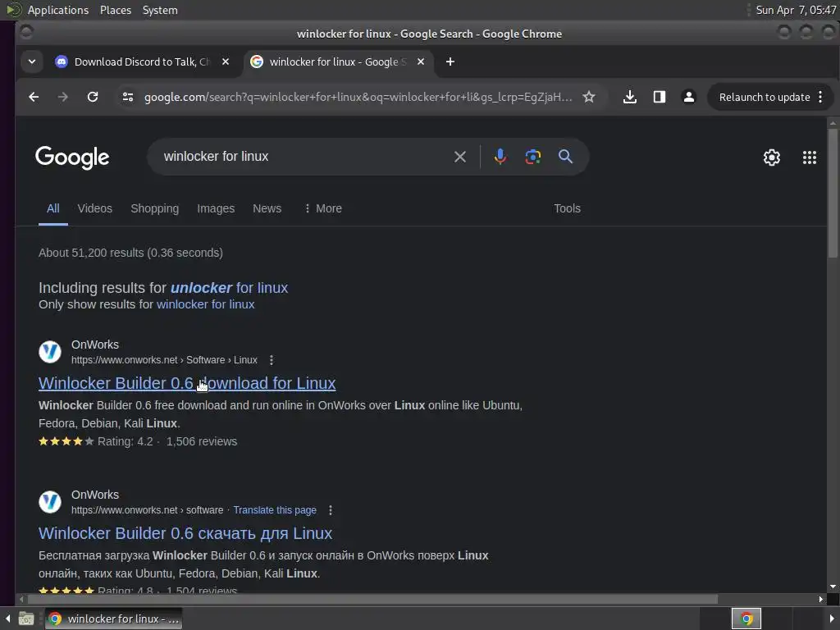840x630 pixels.
Task: Click the horizontal page scrollbar
Action: coord(372,599)
